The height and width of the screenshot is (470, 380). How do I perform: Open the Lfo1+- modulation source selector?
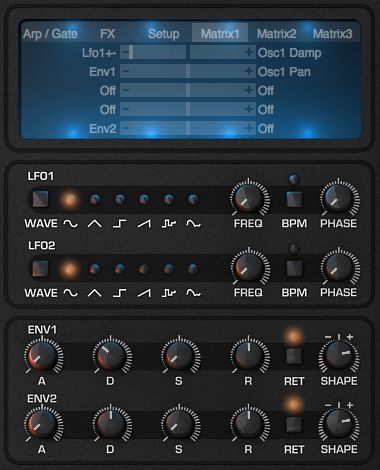[x=99, y=53]
